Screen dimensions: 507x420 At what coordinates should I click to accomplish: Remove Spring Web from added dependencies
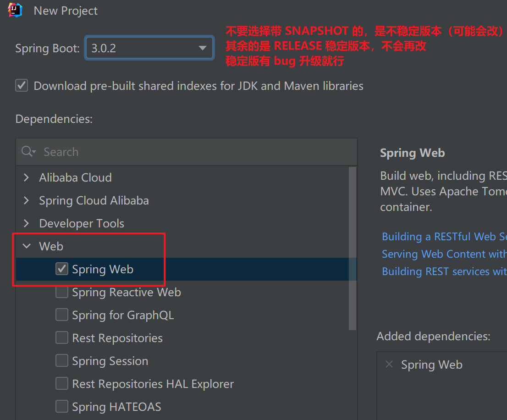coord(389,365)
